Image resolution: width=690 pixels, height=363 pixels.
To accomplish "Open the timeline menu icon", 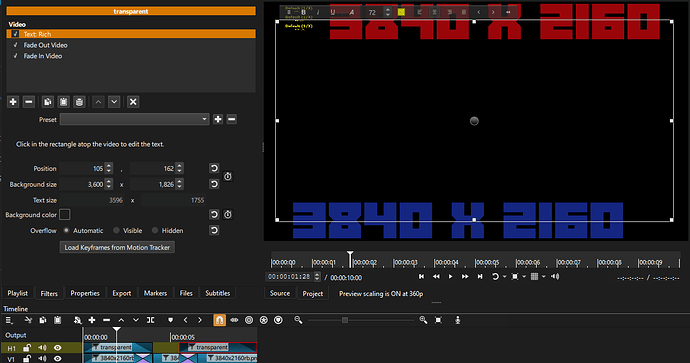I will click(x=9, y=320).
